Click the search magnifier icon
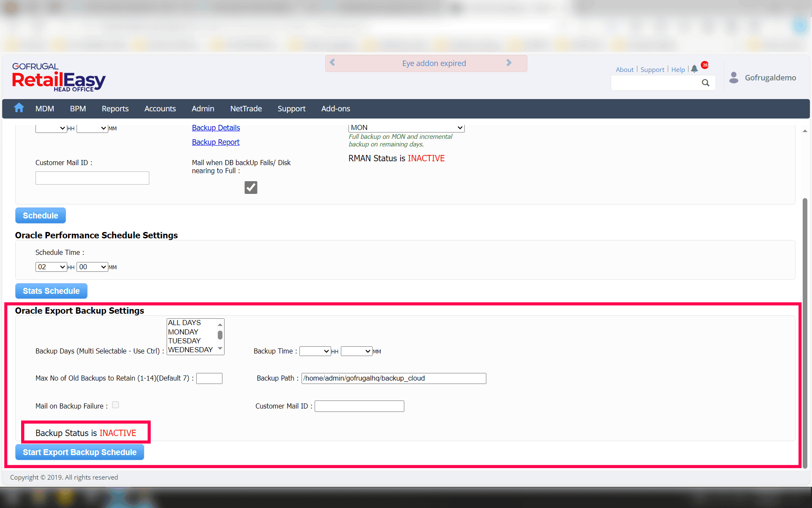The width and height of the screenshot is (812, 508). [705, 83]
